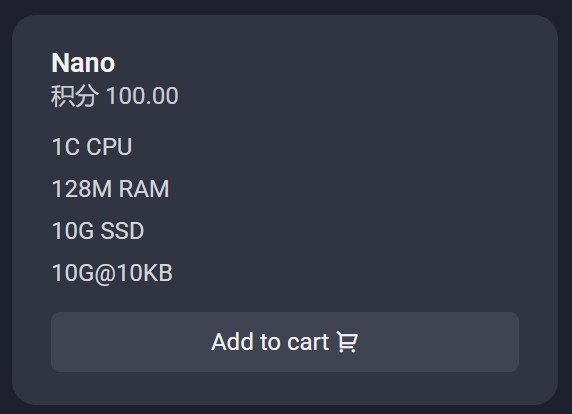Click the word "Nano" in bold heading
572x414 pixels.
[x=83, y=63]
